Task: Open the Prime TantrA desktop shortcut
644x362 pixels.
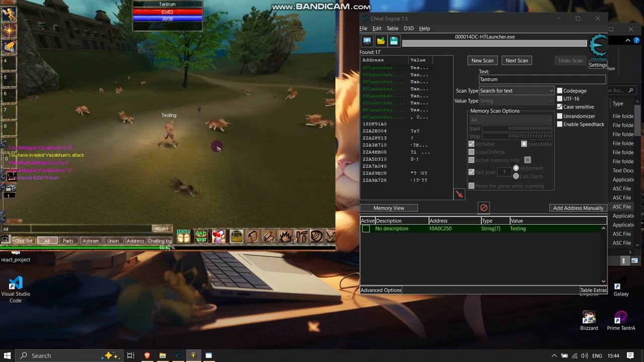Action: 621,320
